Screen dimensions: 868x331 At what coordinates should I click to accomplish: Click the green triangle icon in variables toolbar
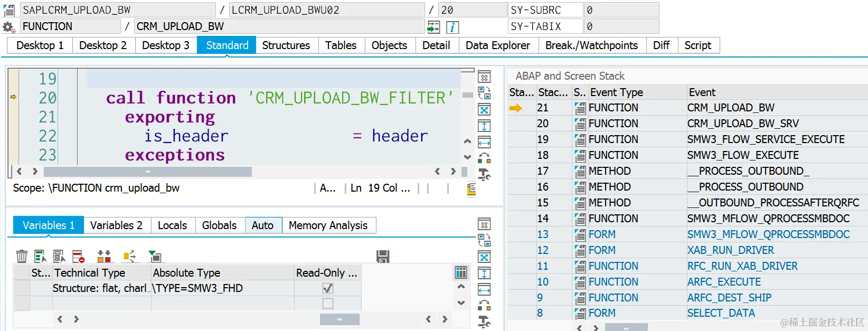[x=155, y=257]
